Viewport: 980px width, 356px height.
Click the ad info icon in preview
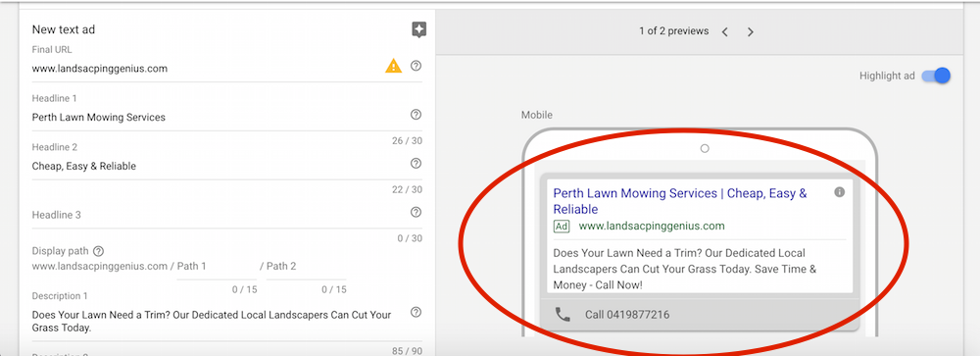coord(840,192)
